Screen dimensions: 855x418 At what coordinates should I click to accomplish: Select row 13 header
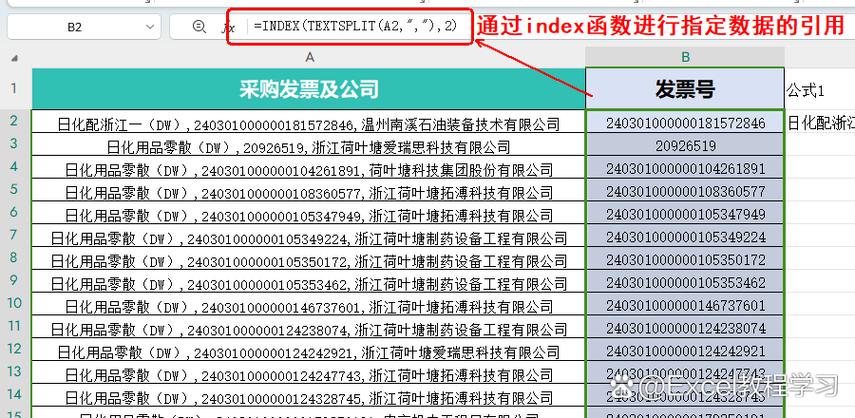pos(14,372)
